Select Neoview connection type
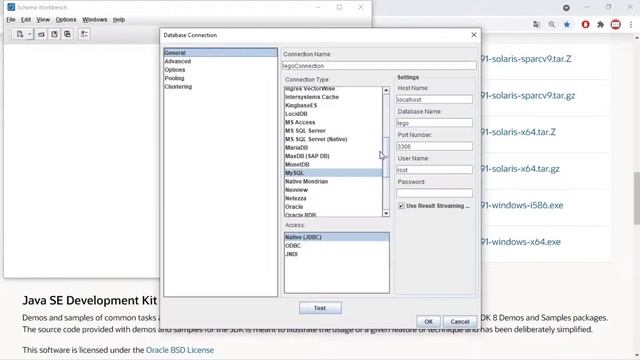 [333, 190]
